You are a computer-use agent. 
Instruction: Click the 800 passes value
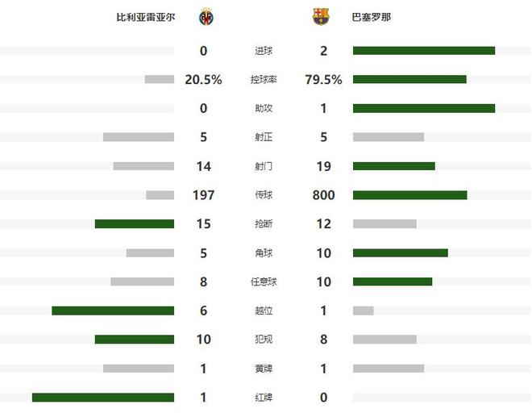pyautogui.click(x=323, y=195)
